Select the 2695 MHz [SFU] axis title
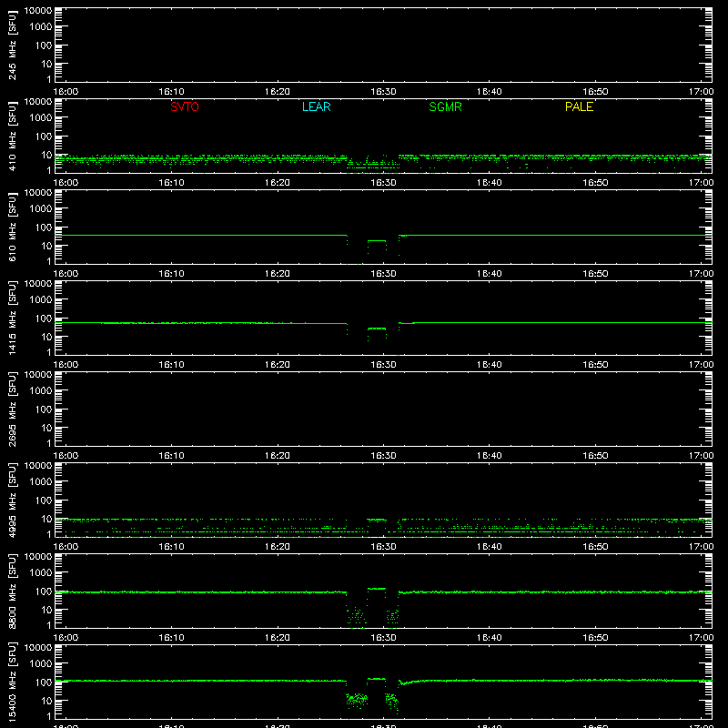Viewport: 728px width, 728px height. click(x=12, y=409)
